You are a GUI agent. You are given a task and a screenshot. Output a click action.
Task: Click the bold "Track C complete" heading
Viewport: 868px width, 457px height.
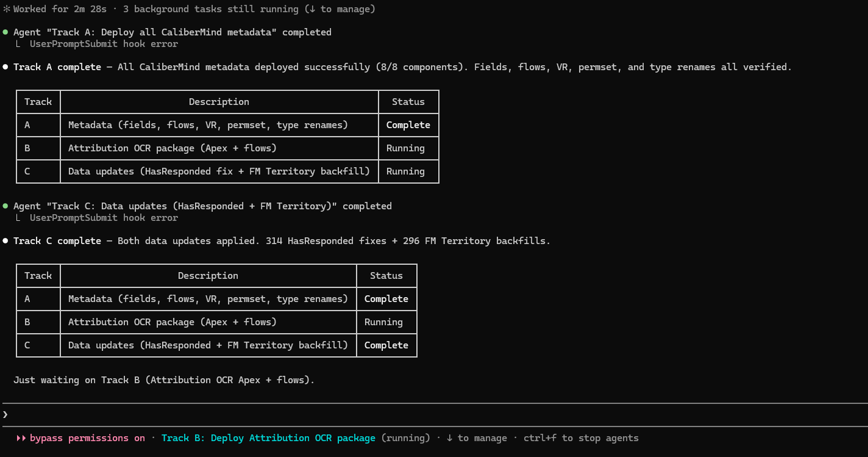point(57,241)
